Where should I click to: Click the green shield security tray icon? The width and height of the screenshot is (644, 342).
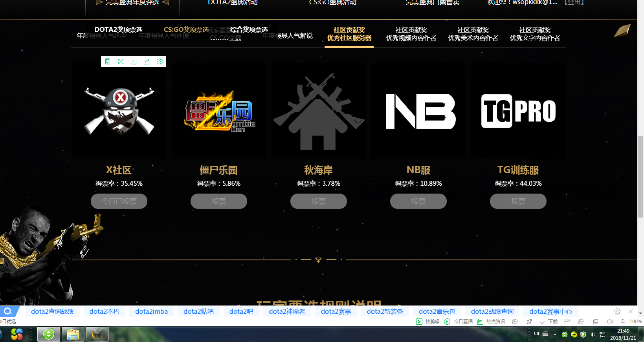pos(583,335)
